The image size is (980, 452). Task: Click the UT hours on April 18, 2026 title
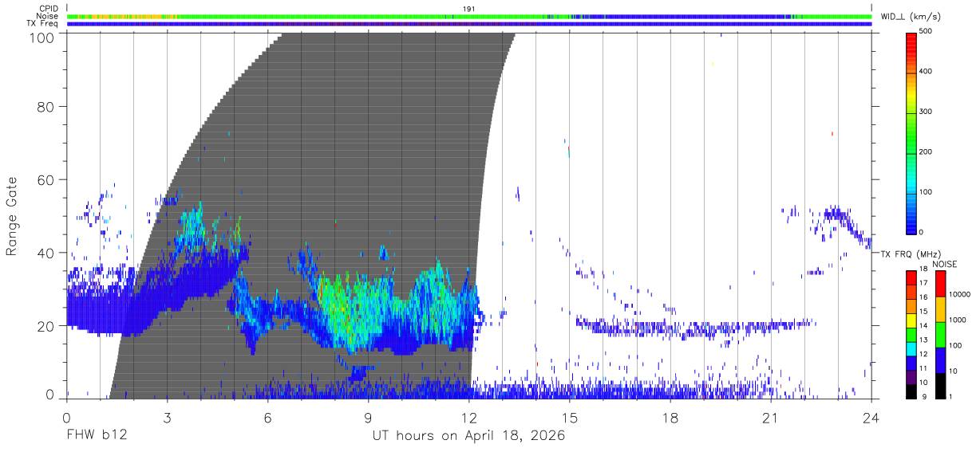coord(469,436)
